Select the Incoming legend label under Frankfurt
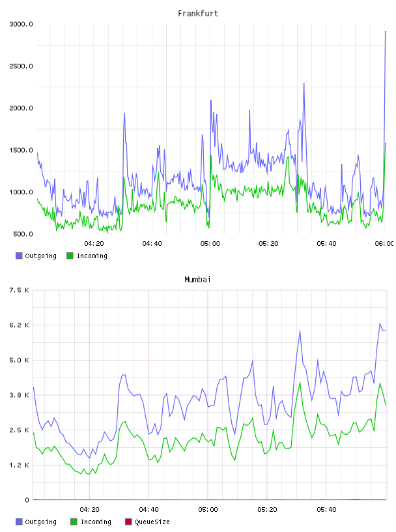The image size is (396, 532). [92, 256]
